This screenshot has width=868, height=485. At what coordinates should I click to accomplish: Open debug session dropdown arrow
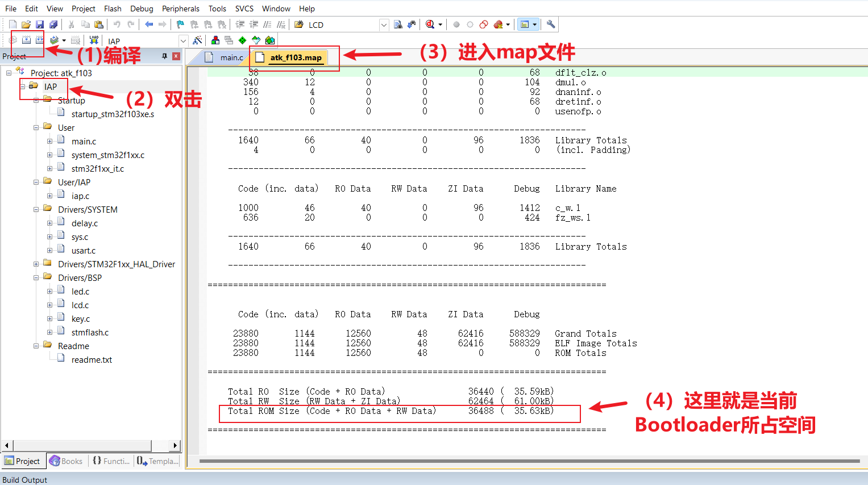click(440, 24)
